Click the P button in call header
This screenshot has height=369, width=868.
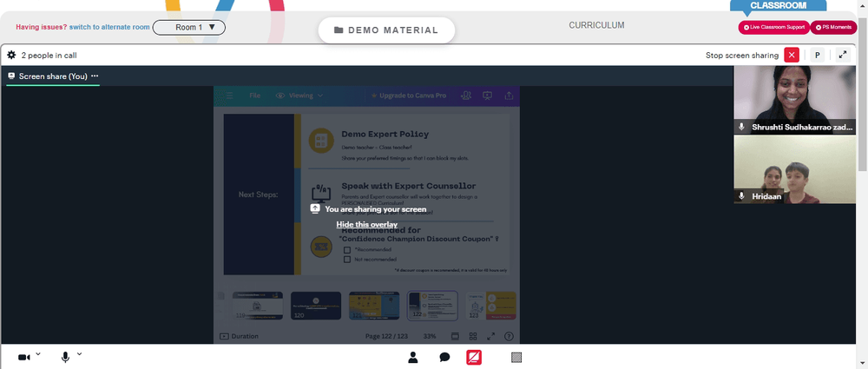817,55
